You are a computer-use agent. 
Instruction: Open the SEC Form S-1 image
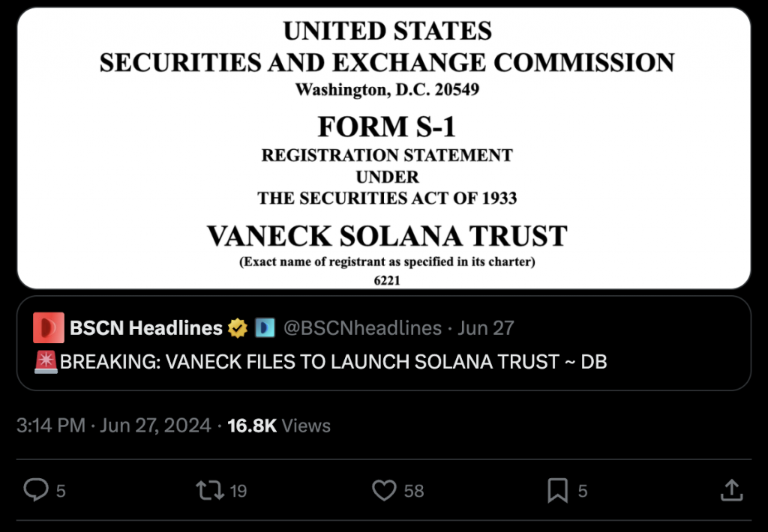[x=383, y=148]
